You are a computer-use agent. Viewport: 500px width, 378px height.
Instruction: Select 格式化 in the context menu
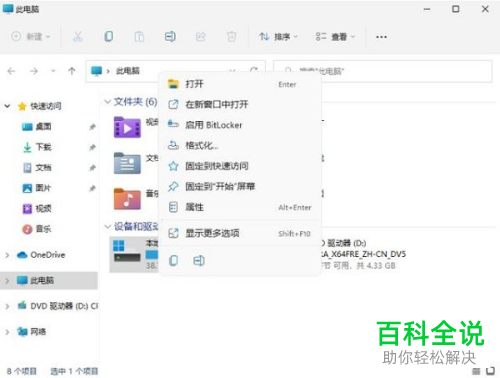[x=240, y=145]
